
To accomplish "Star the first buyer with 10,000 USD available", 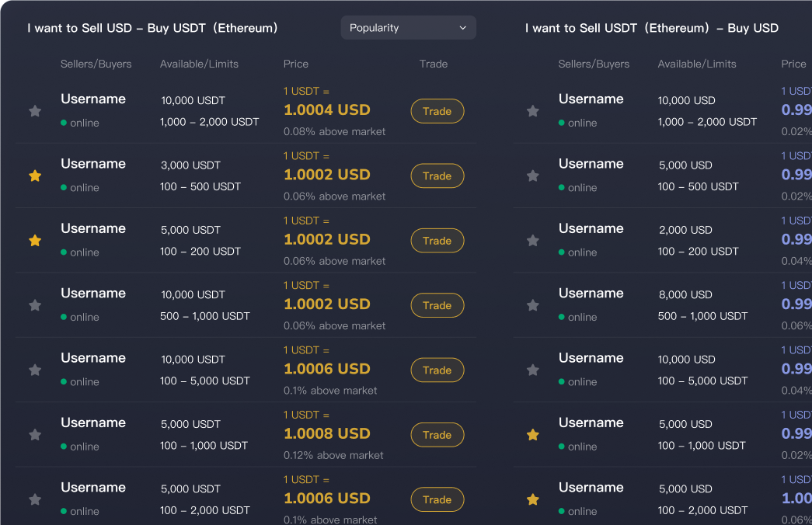I will 533,111.
